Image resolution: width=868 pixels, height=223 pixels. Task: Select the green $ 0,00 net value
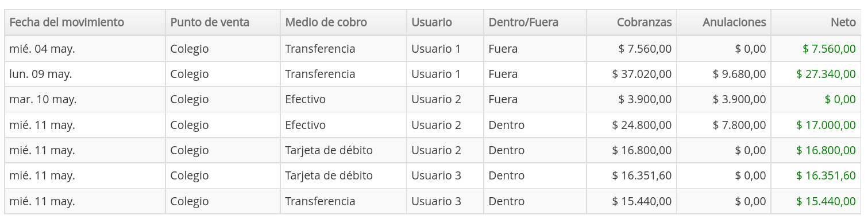(x=840, y=99)
